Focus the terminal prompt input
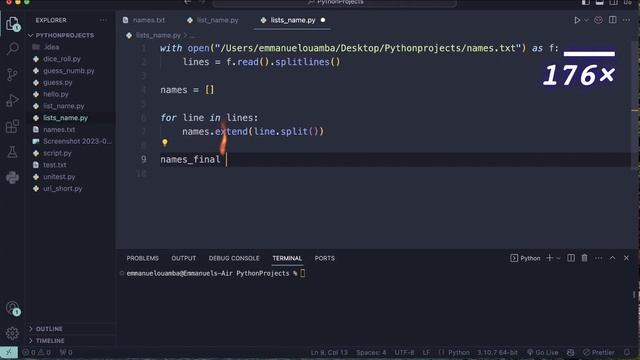This screenshot has height=360, width=640. pos(302,273)
